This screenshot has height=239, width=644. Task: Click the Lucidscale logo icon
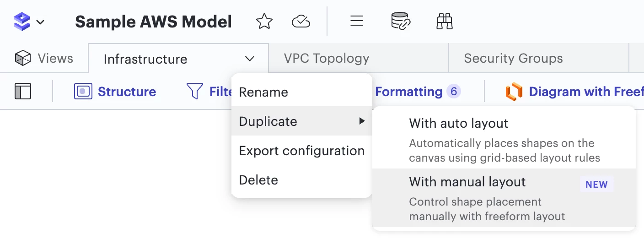[22, 21]
